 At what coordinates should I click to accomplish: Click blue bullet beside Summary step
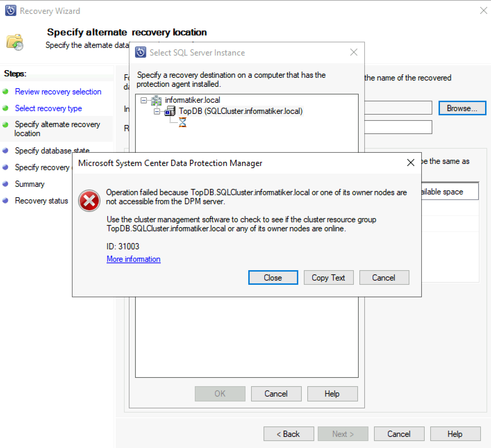coord(6,184)
